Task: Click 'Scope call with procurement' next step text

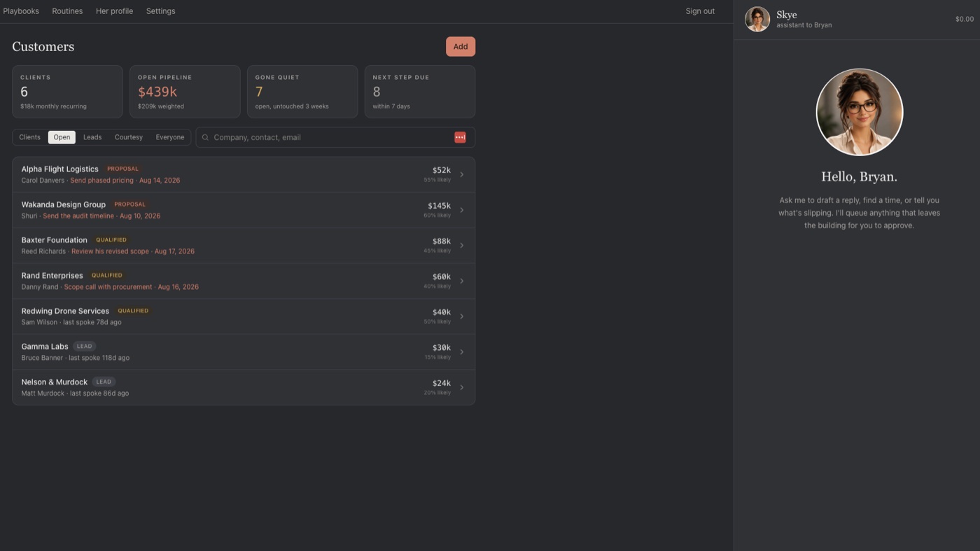Action: (x=108, y=287)
